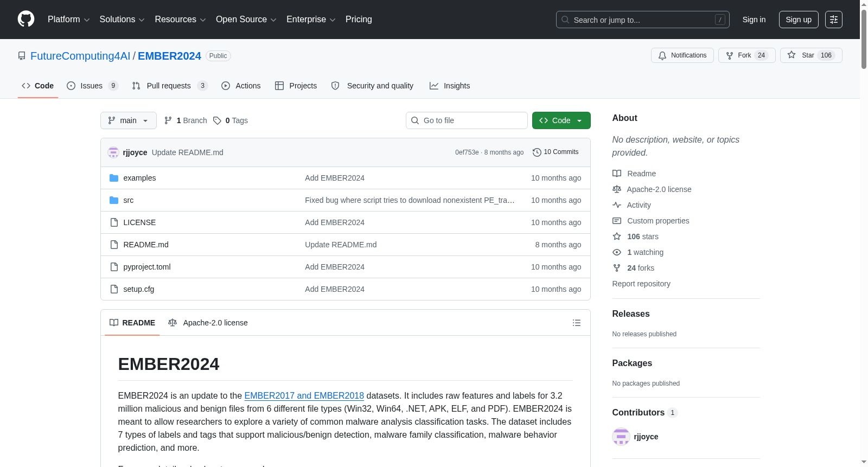Click the Sign up button
868x467 pixels.
[799, 20]
